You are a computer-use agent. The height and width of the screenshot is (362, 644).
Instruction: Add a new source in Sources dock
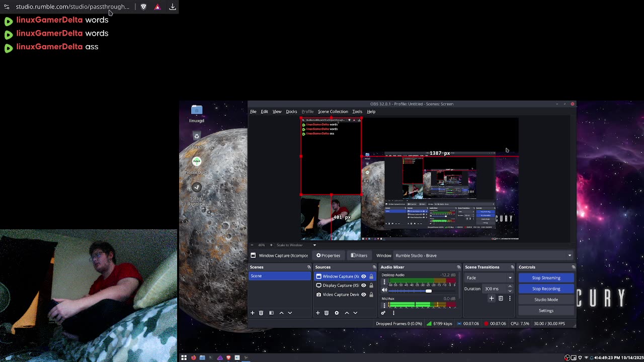click(x=317, y=313)
